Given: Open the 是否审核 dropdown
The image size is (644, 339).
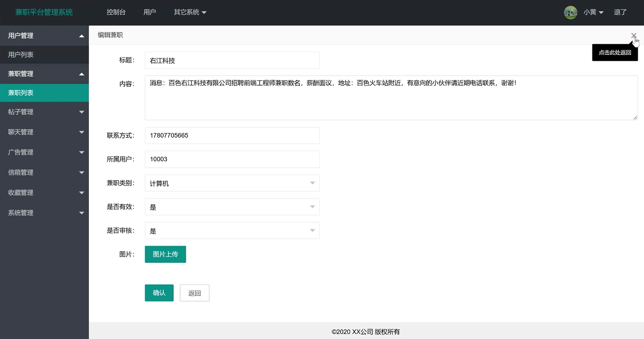Looking at the screenshot, I should [x=232, y=231].
